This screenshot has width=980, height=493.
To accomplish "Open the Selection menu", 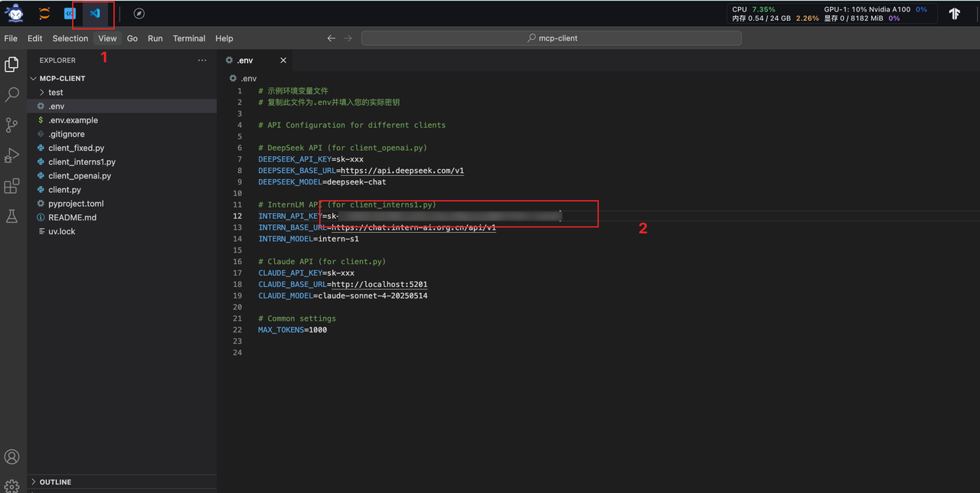I will coord(70,38).
